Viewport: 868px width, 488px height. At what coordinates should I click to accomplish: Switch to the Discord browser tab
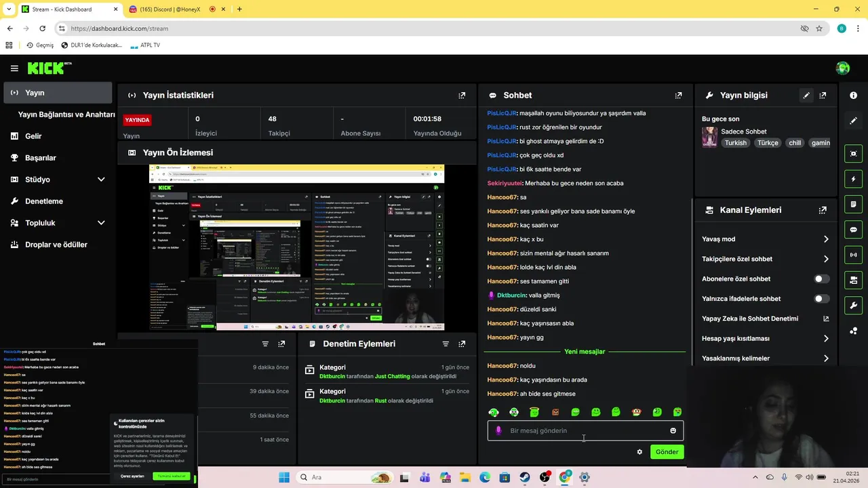click(x=176, y=9)
